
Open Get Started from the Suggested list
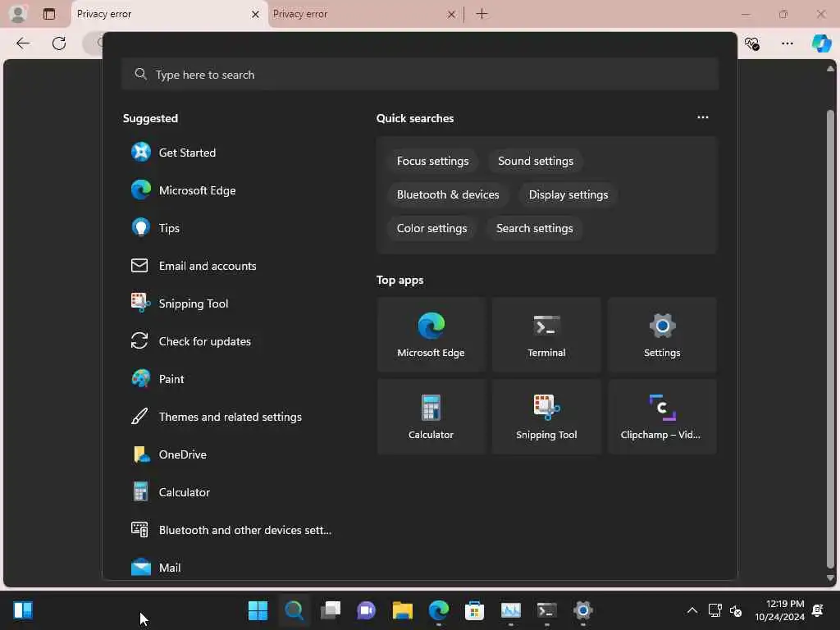point(232,153)
